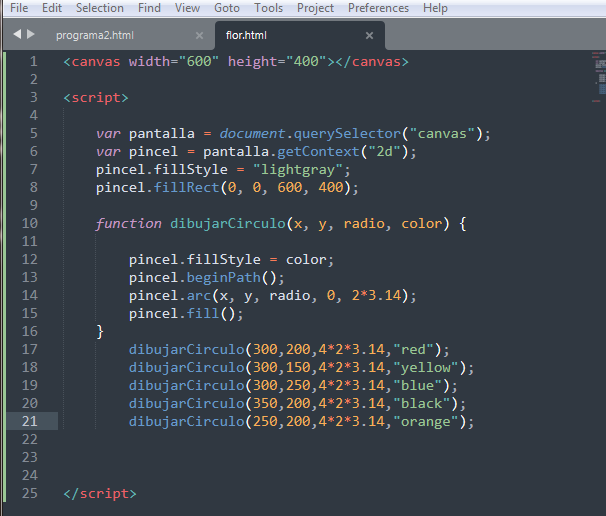Switch to the programa2.html tab
Viewport: 606px width, 516px height.
[95, 36]
